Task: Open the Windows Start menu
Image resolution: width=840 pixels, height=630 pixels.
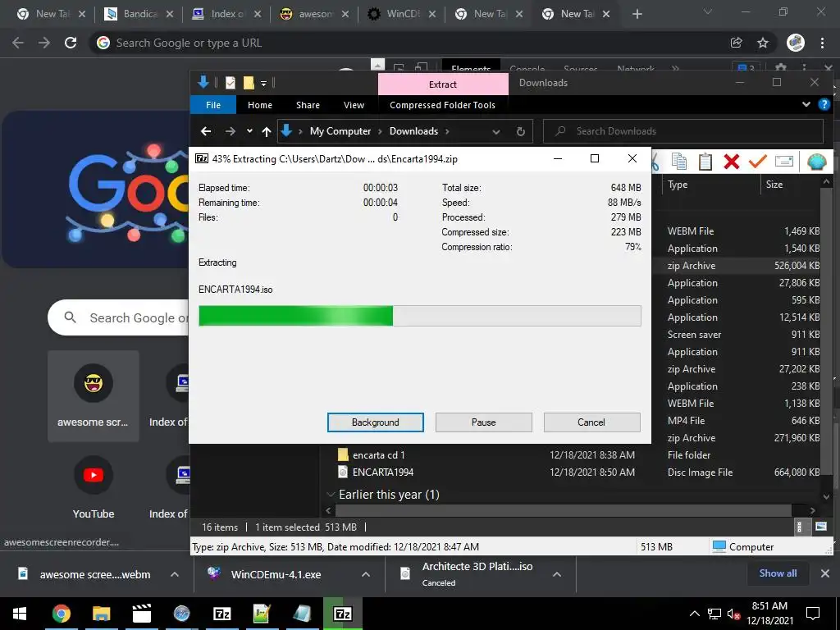Action: [20, 614]
